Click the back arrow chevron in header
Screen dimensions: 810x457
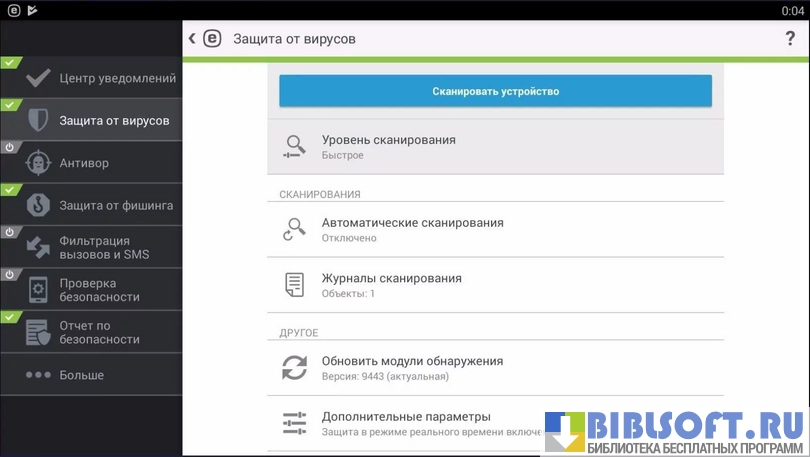[x=192, y=39]
